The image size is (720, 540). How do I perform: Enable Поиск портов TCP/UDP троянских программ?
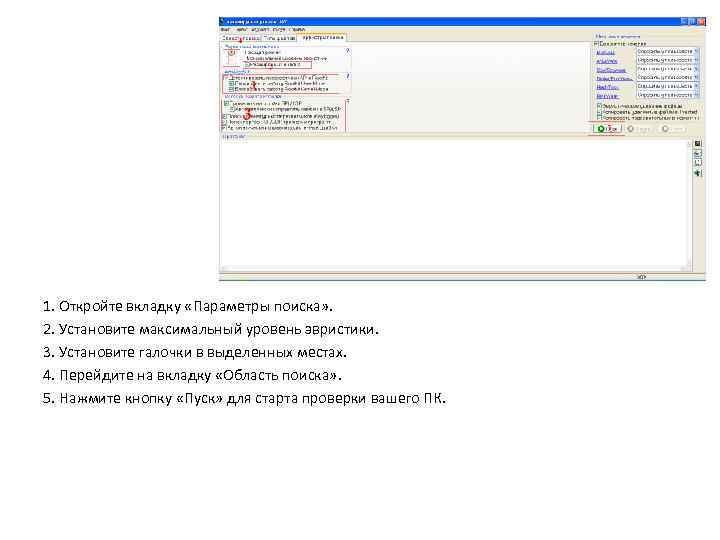(225, 123)
